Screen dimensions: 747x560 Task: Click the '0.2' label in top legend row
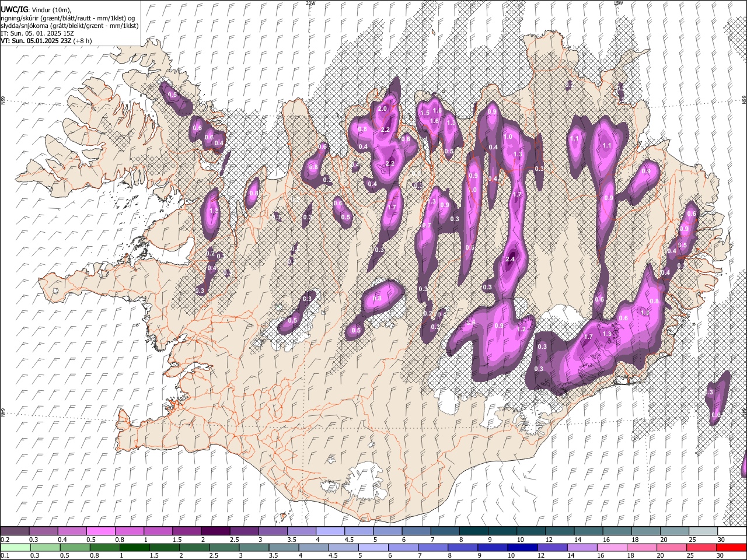coord(5,540)
